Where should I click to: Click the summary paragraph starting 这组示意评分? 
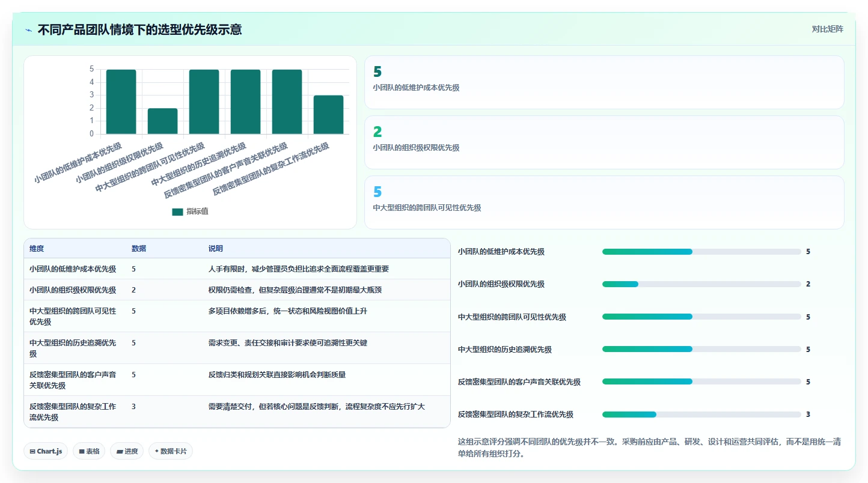point(649,448)
